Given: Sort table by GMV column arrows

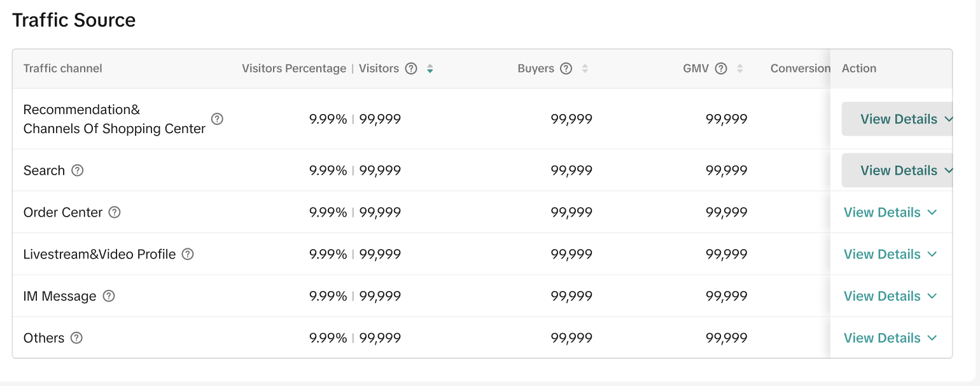Looking at the screenshot, I should coord(739,69).
